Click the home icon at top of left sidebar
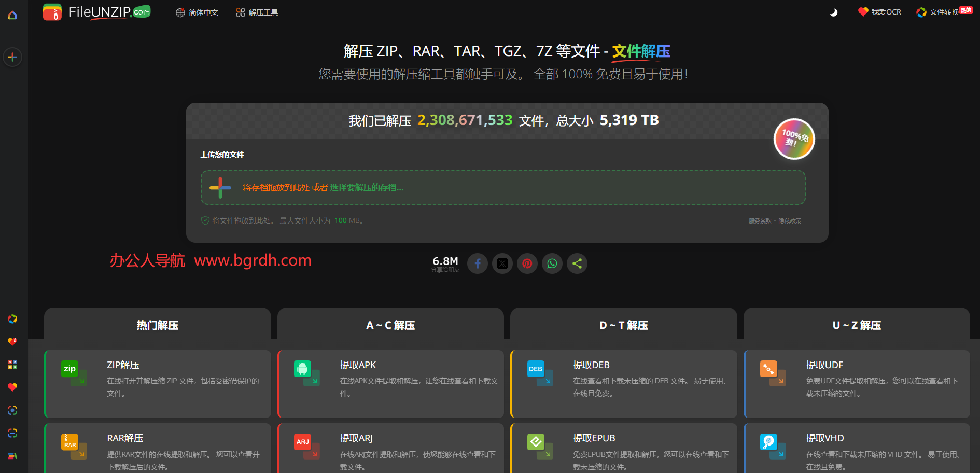Viewport: 980px width, 473px height. click(12, 15)
